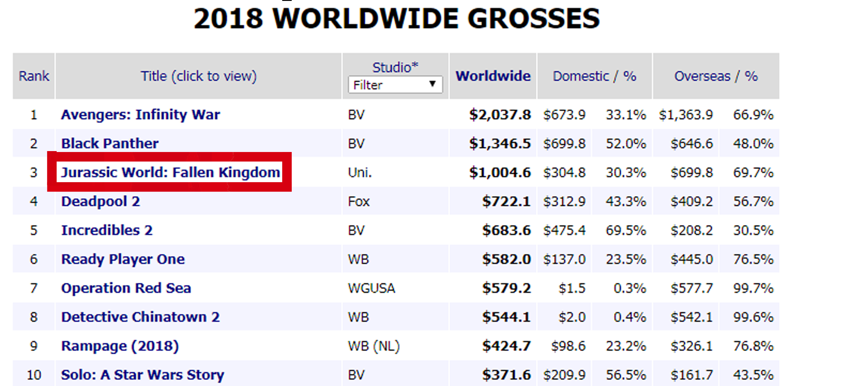Open Operation Red Sea title link
Screen dimensions: 868x386
[x=126, y=288]
